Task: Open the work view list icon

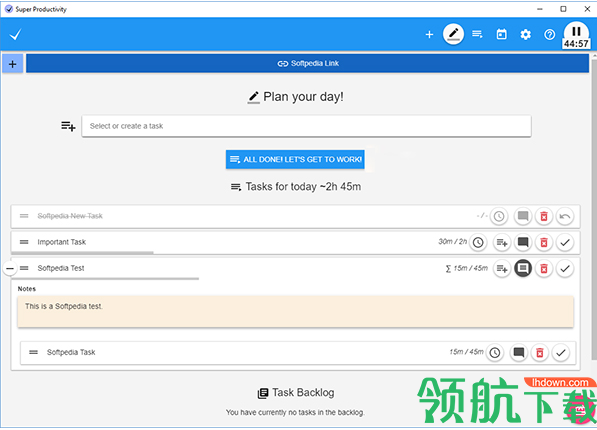Action: click(477, 35)
